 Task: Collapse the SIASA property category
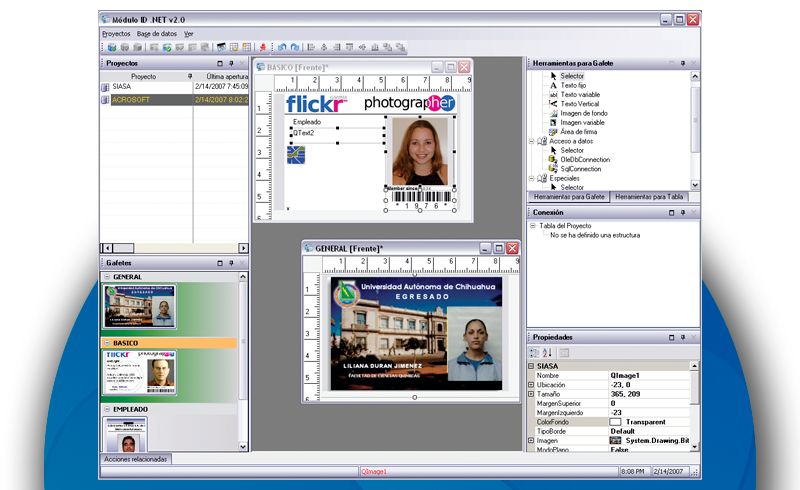tap(531, 366)
